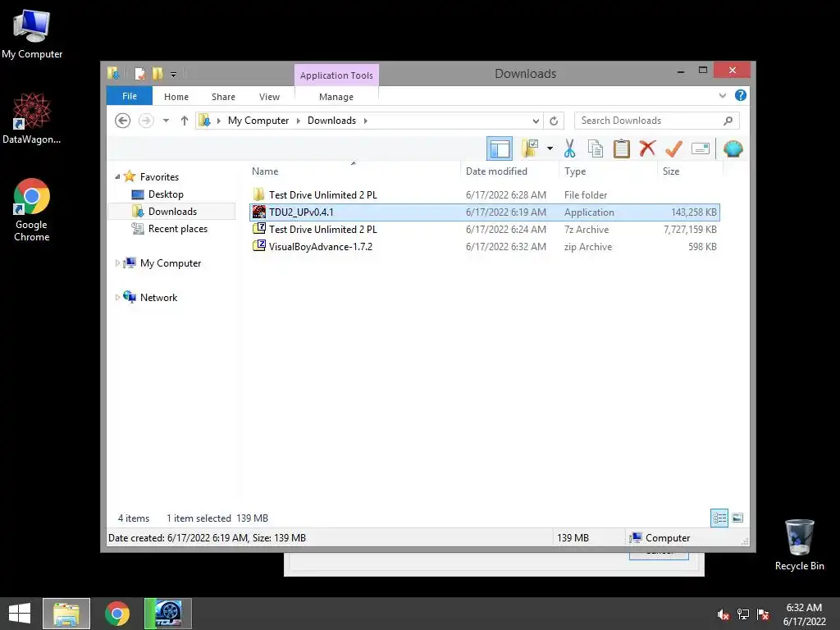
Task: Open the folder options dropdown arrow
Action: click(x=550, y=148)
